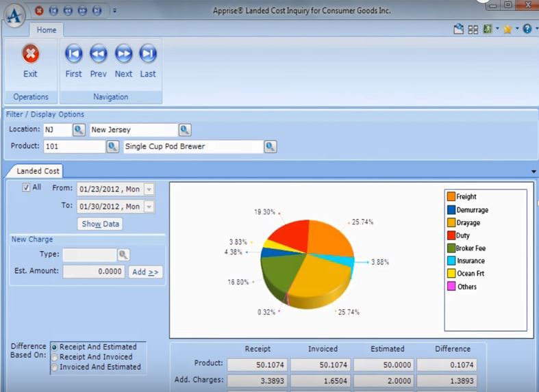Viewport: 539px width, 392px height.
Task: Click the Previous record icon in quick access toolbar
Action: coord(68,11)
